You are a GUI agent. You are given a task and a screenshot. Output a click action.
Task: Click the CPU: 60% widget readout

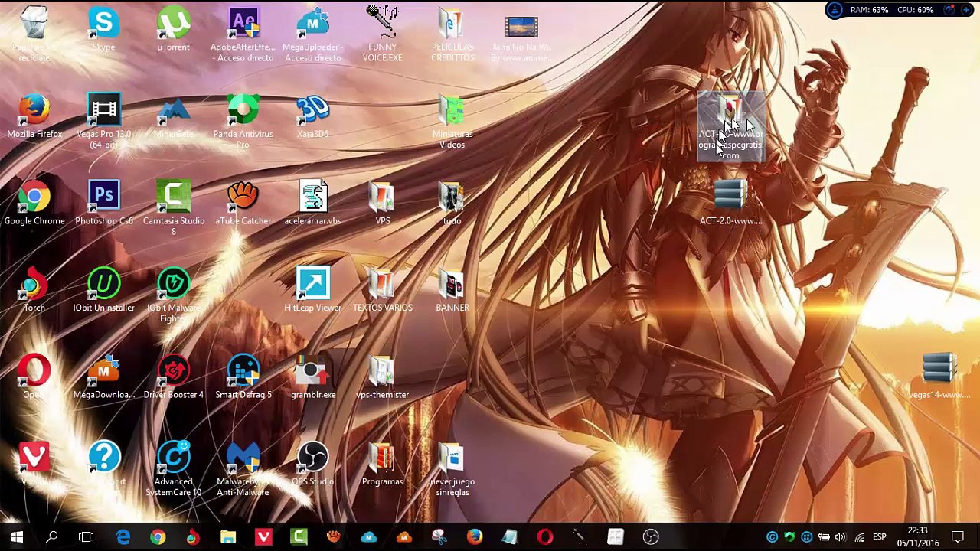[x=914, y=10]
